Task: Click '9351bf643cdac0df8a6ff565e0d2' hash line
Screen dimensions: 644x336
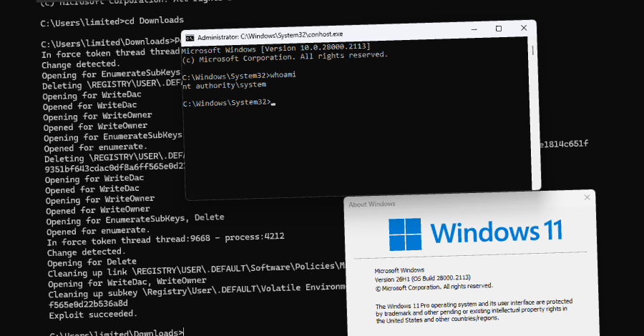Action: (115, 167)
